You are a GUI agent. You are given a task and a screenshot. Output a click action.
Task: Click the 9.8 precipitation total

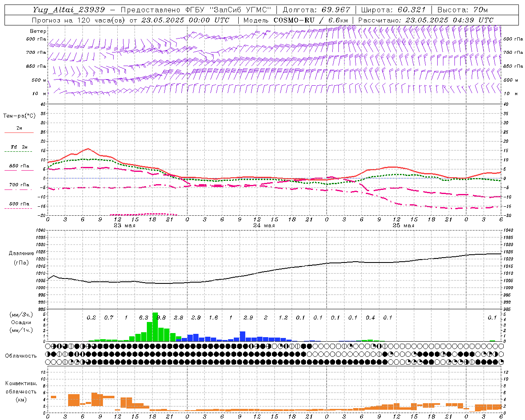pyautogui.click(x=161, y=317)
